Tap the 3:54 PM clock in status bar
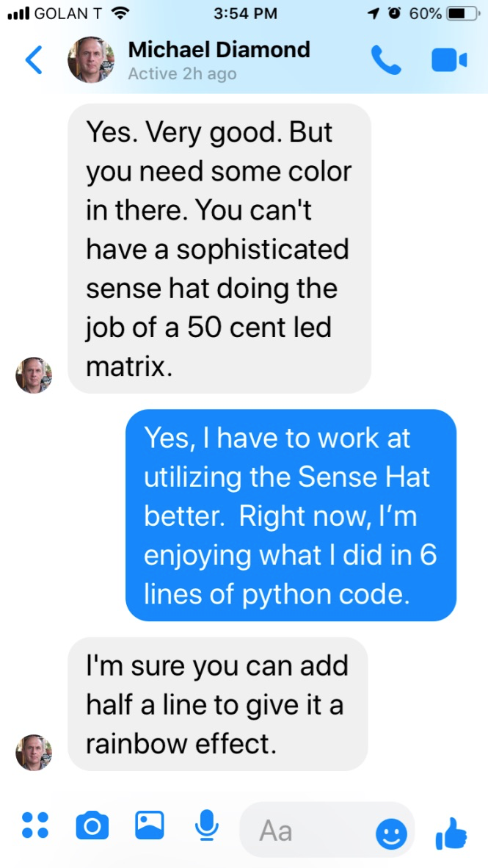This screenshot has height=868, width=488. point(245,13)
